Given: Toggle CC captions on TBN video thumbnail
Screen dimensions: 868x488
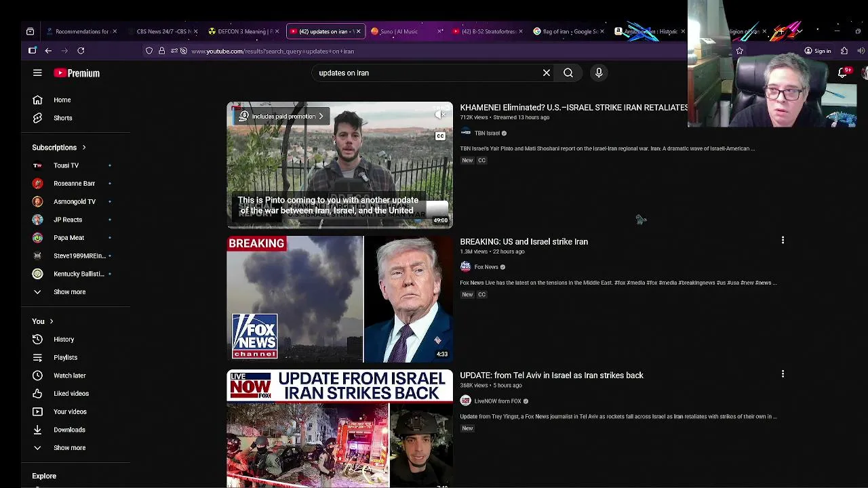Looking at the screenshot, I should click(x=440, y=136).
